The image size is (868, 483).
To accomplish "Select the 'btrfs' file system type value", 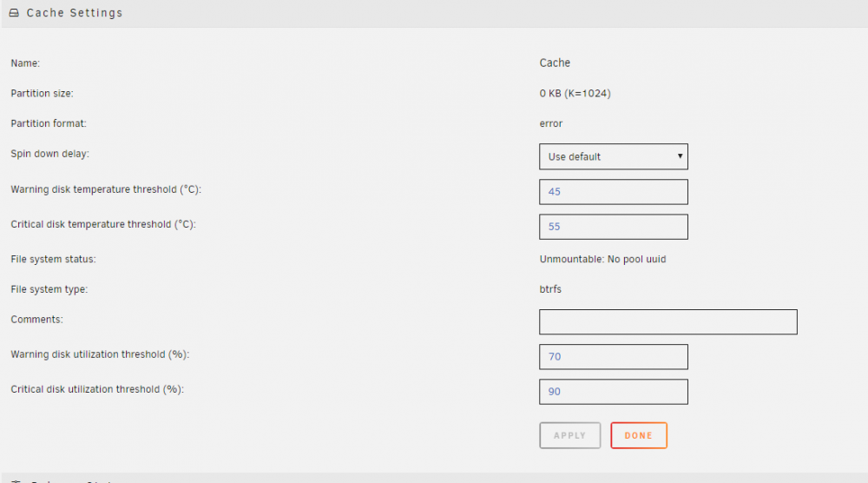I will coord(550,289).
